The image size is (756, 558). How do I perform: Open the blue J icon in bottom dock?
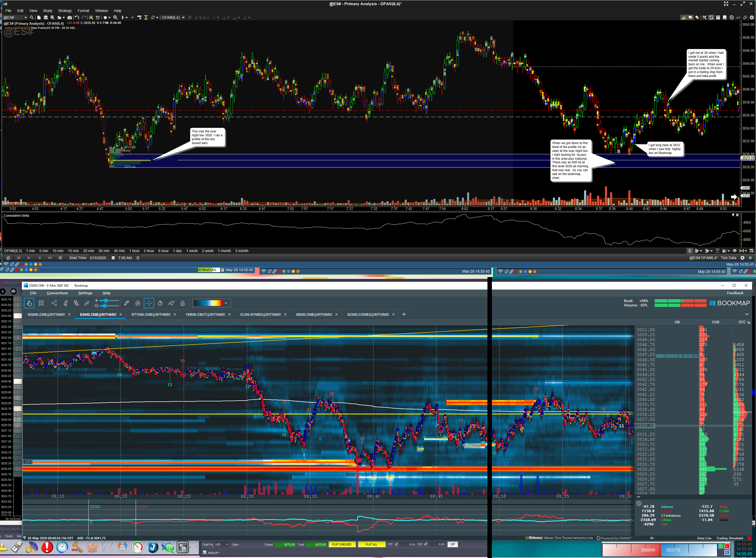point(153,547)
